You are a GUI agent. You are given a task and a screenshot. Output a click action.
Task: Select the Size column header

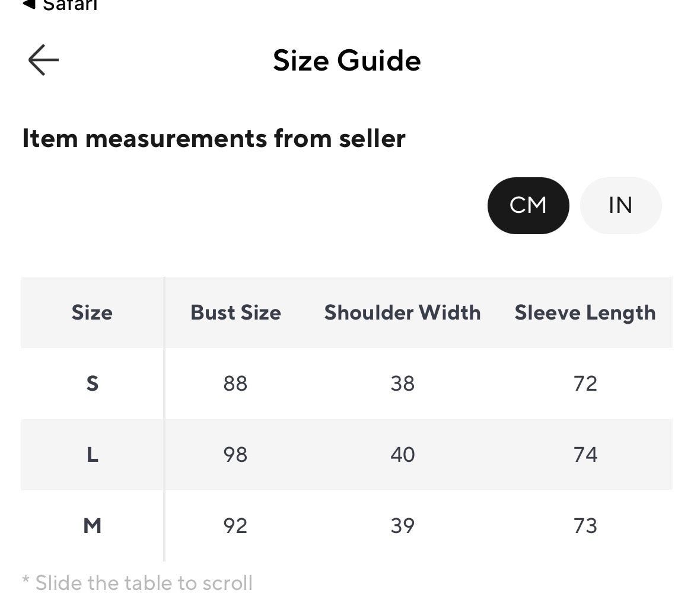(92, 312)
